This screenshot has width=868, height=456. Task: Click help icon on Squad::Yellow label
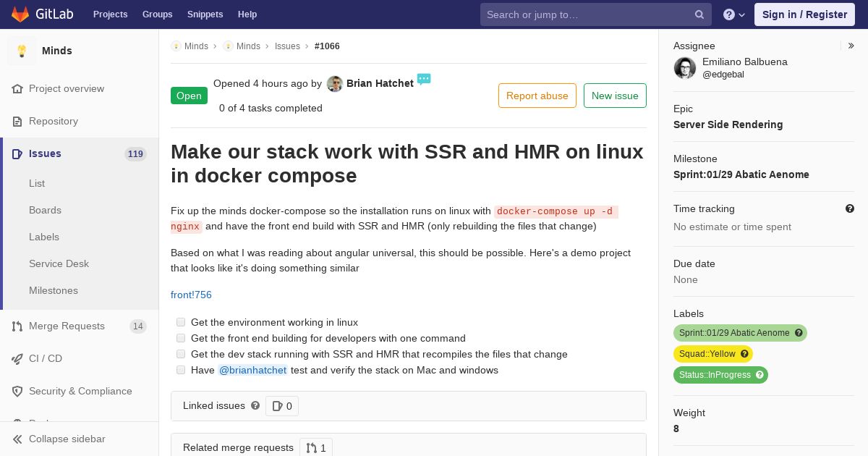point(744,354)
